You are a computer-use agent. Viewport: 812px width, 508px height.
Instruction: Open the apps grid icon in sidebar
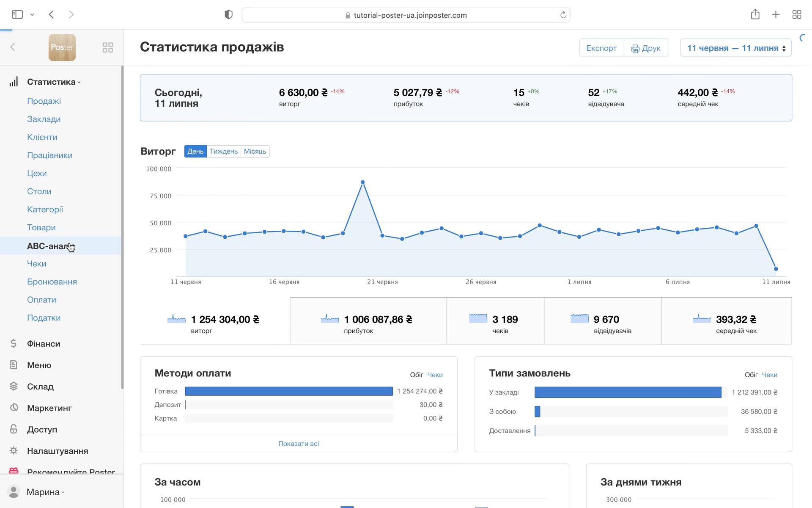pos(107,47)
